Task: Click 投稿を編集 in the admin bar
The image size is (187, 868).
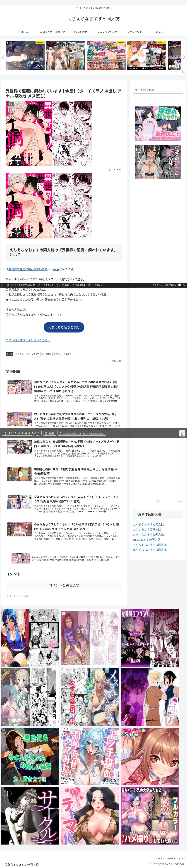Action: coord(78,285)
